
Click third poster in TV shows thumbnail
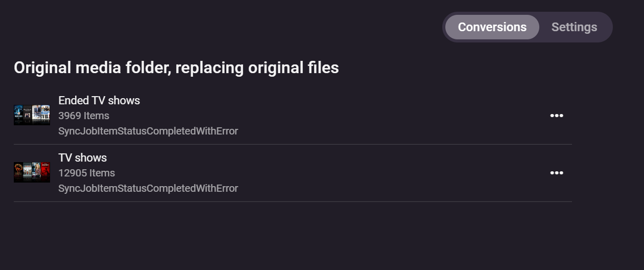tap(36, 171)
